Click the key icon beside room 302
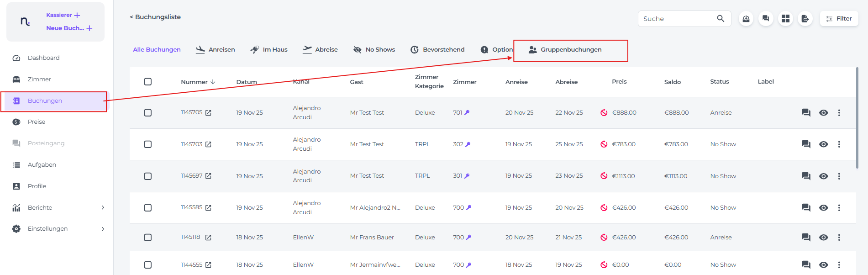 [468, 144]
